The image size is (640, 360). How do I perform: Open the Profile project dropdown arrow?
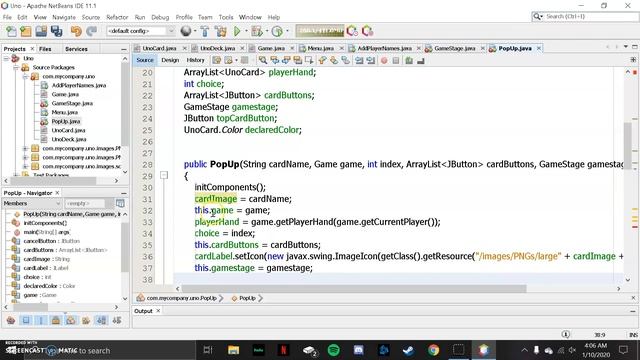[x=287, y=31]
